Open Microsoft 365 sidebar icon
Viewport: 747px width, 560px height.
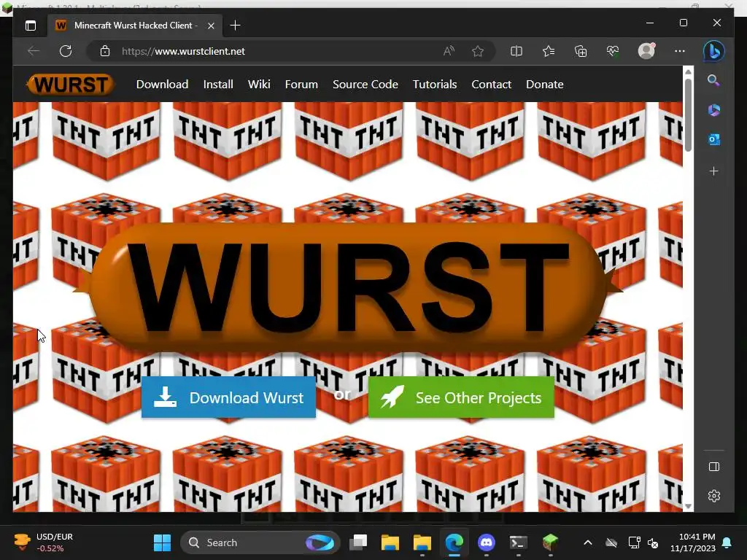(713, 110)
